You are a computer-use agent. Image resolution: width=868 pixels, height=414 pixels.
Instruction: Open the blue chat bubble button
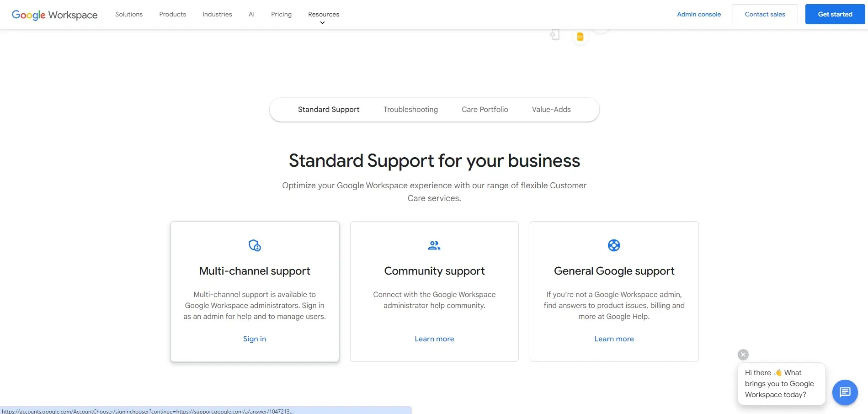coord(845,392)
